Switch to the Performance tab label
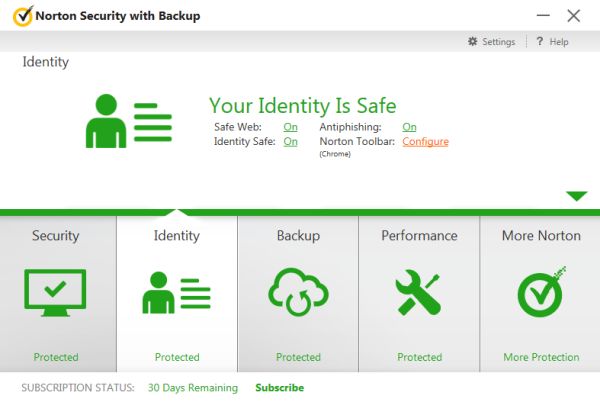 [419, 236]
